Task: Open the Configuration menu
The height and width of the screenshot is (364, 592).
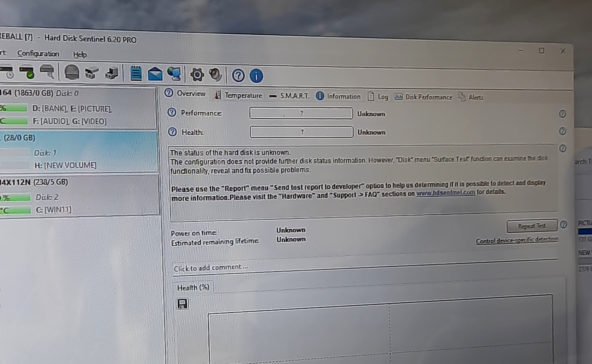Action: coord(38,53)
